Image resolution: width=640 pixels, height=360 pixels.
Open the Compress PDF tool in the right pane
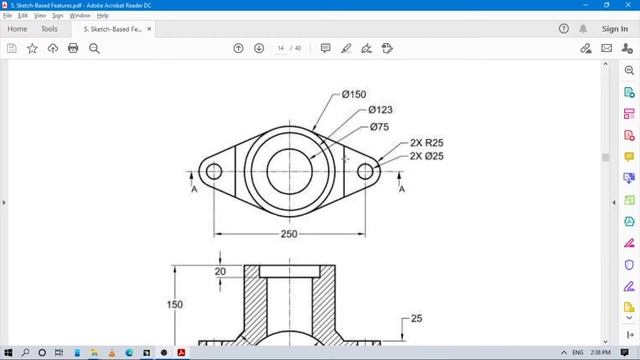click(x=629, y=222)
